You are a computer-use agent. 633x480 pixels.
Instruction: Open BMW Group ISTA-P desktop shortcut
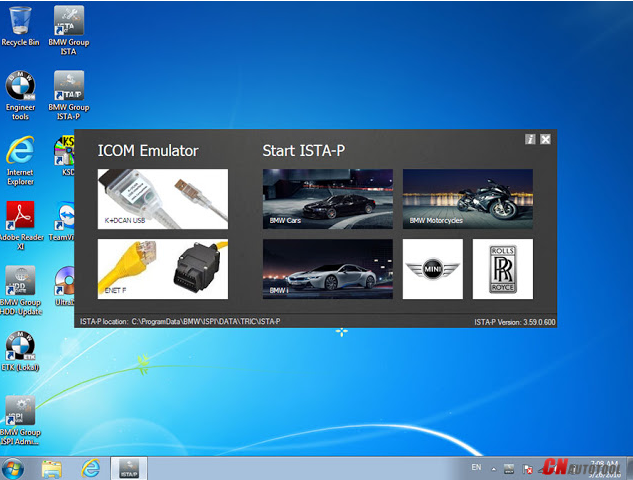(x=69, y=96)
